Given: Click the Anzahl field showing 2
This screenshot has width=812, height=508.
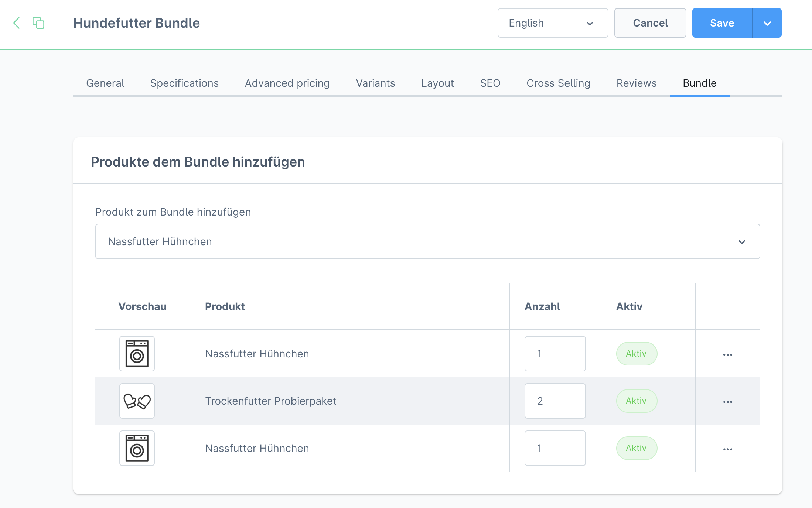Looking at the screenshot, I should (555, 401).
